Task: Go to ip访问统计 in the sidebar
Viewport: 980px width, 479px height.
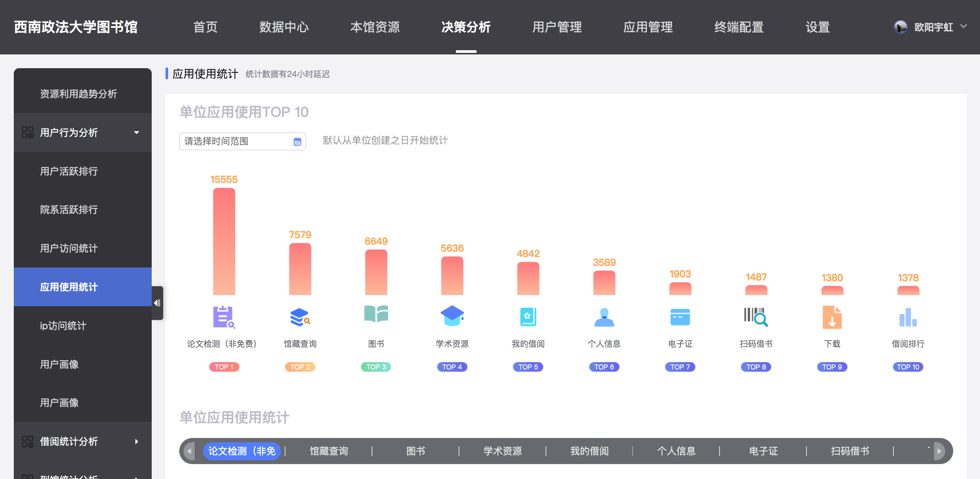Action: [63, 326]
